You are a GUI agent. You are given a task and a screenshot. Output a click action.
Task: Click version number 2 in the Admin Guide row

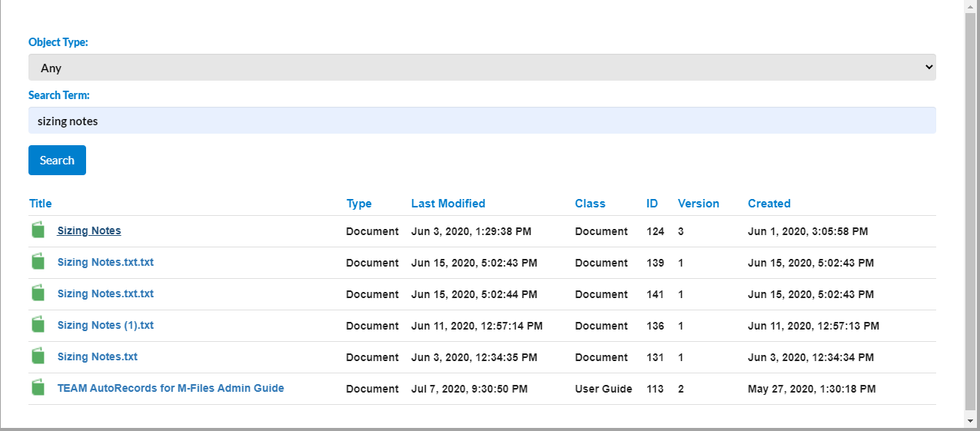(681, 389)
